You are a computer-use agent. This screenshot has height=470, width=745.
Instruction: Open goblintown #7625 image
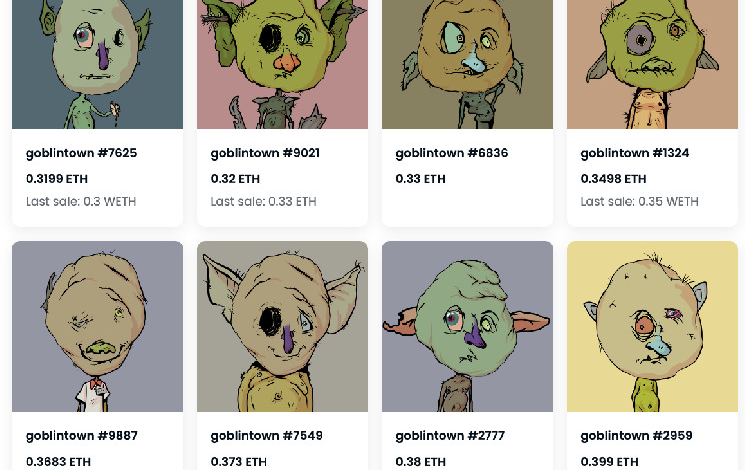97,64
